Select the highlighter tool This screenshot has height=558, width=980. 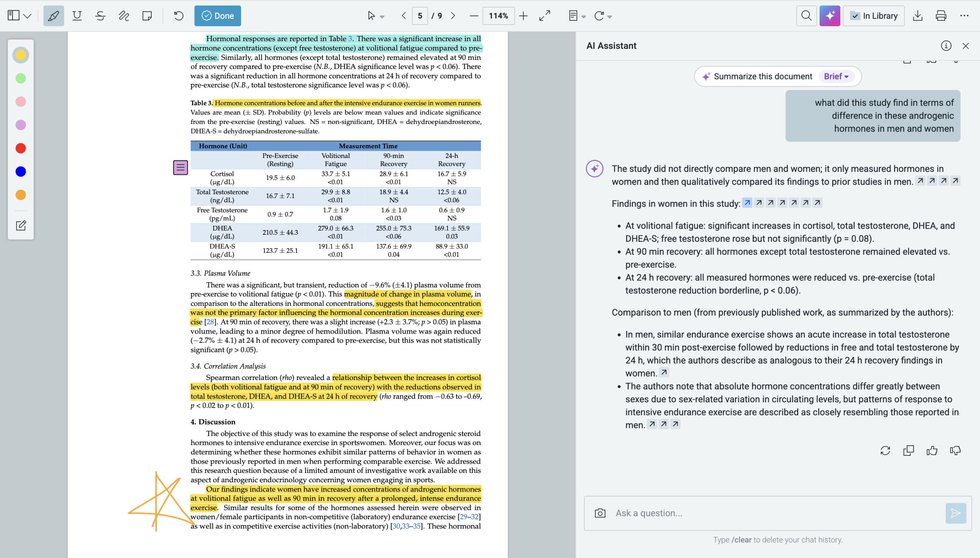(53, 16)
